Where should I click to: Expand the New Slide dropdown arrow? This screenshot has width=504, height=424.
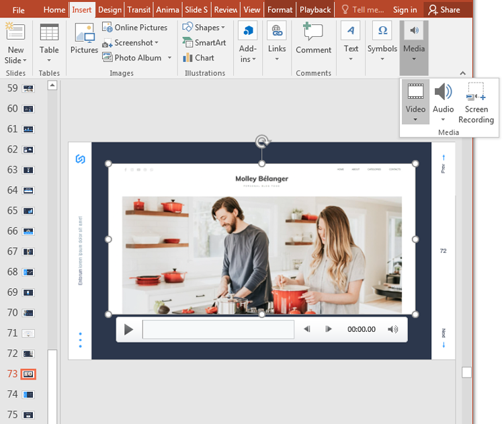(x=24, y=60)
